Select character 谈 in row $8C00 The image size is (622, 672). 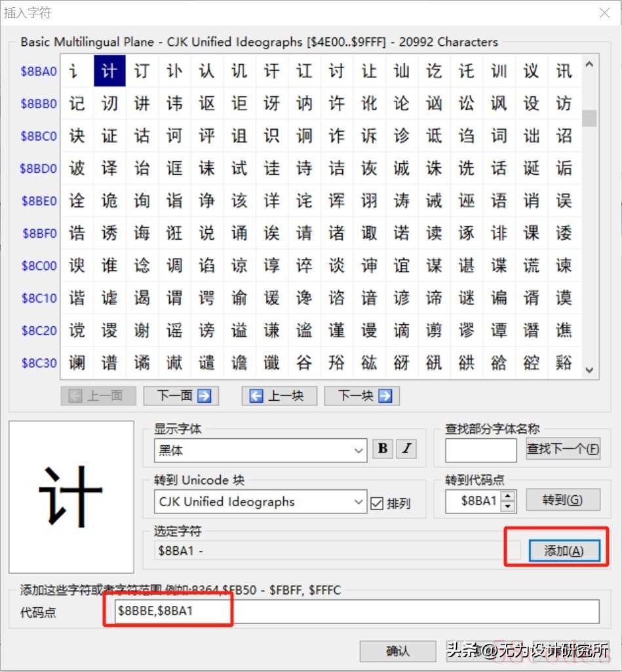point(337,266)
